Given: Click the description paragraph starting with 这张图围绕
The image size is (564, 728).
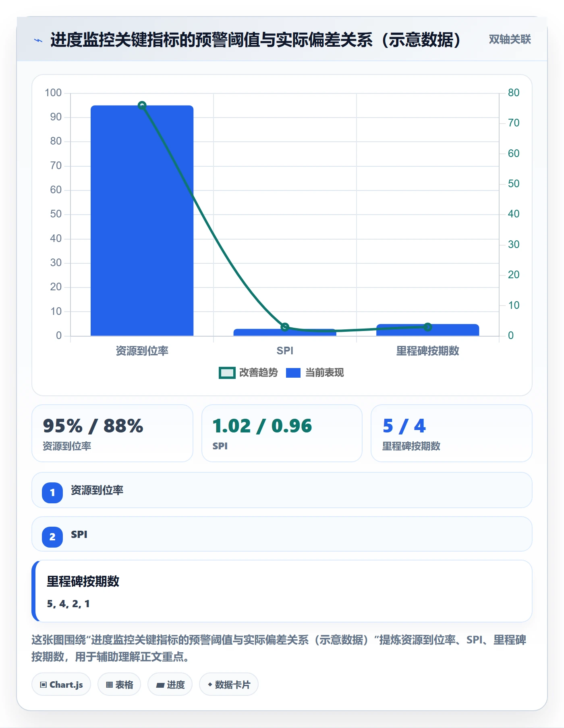Looking at the screenshot, I should click(x=279, y=648).
